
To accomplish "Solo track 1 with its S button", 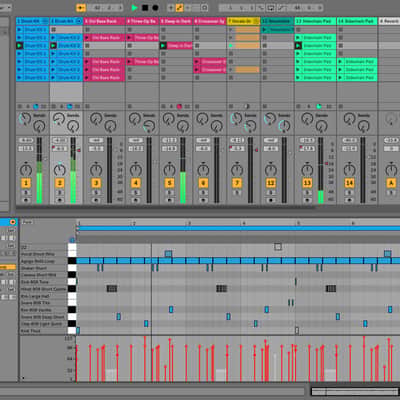I will (x=26, y=193).
